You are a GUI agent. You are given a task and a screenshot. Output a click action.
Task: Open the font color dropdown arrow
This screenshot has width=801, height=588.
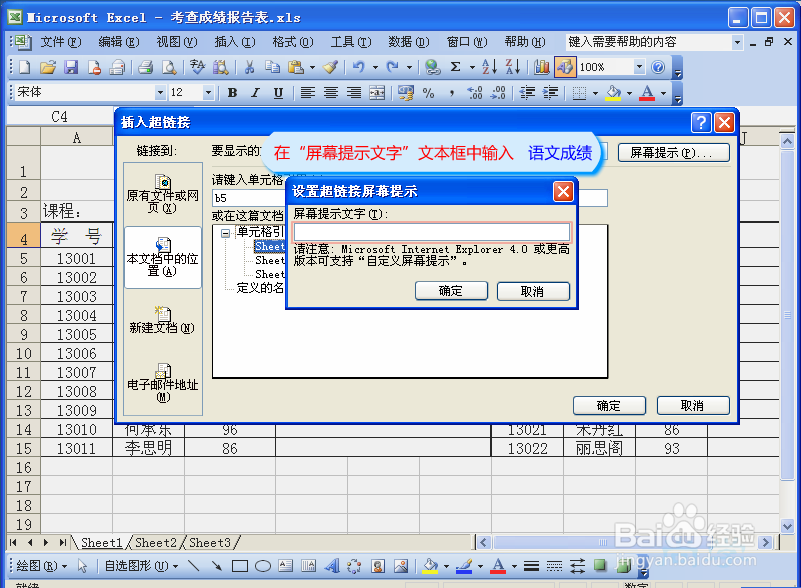(x=663, y=92)
